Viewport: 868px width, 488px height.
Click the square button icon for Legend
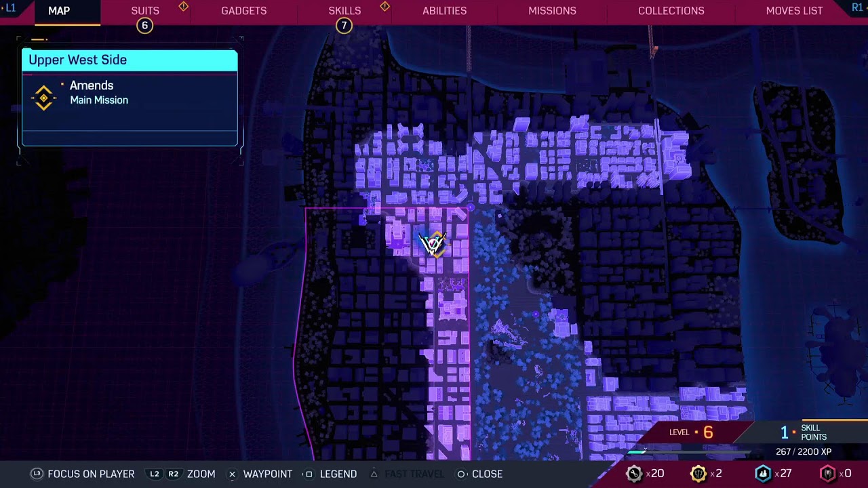pyautogui.click(x=308, y=474)
